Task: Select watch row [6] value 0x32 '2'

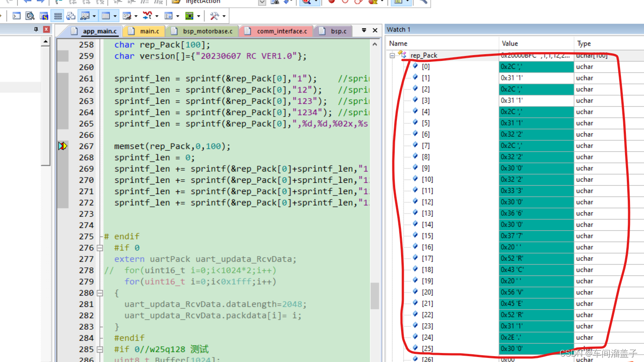Action: [x=537, y=135]
